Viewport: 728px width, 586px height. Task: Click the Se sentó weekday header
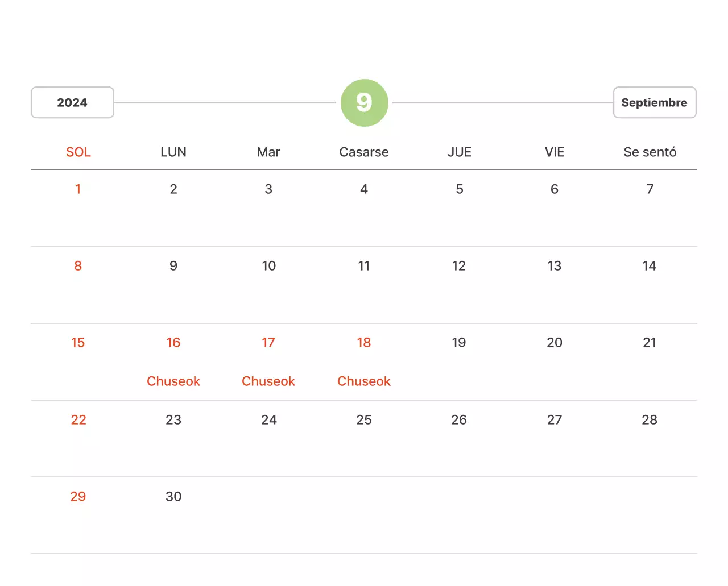(x=650, y=152)
